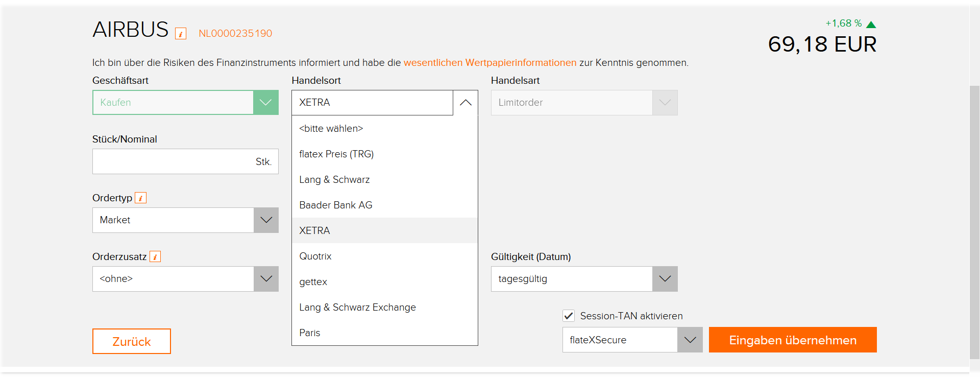
Task: Collapse the Handelsort dropdown via arrow
Action: point(465,103)
